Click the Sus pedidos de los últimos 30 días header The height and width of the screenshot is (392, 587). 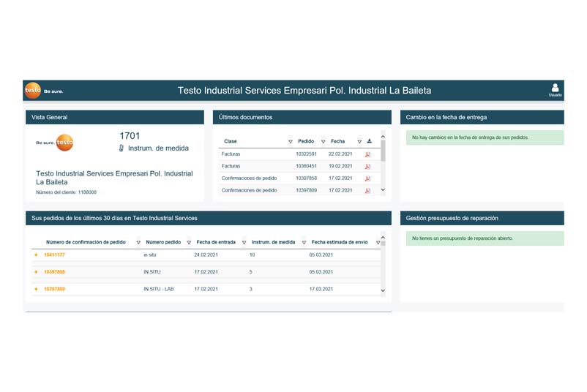tap(209, 218)
